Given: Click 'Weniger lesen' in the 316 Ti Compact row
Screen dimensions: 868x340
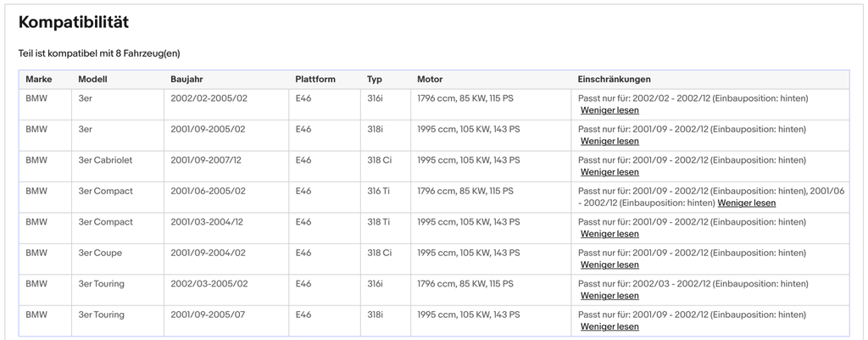Looking at the screenshot, I should (x=747, y=203).
